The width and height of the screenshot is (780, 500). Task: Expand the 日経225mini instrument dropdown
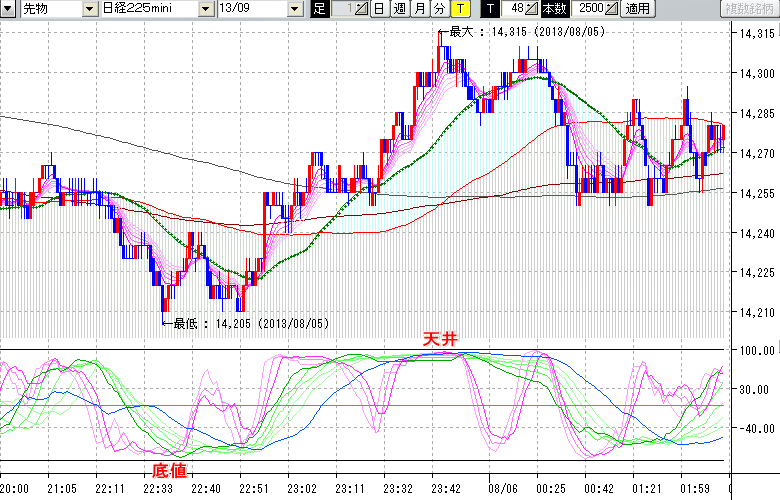[205, 9]
